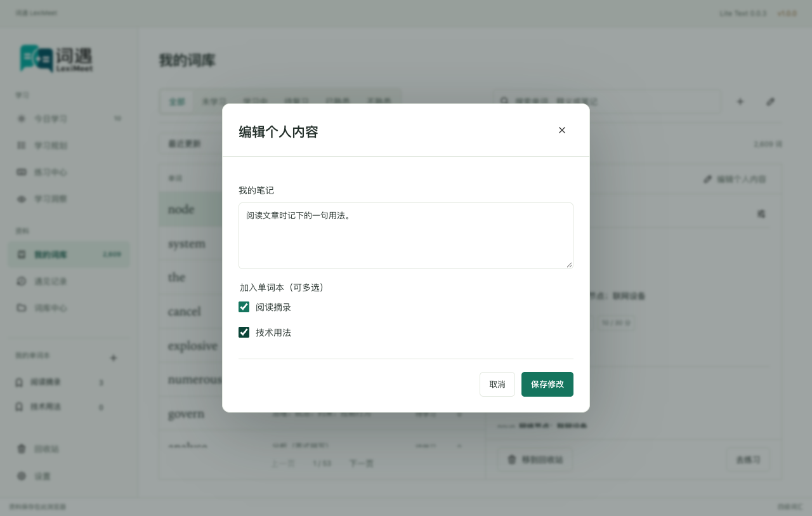Click the 词遇 LexiMeet logo
The image size is (812, 516).
pos(56,58)
